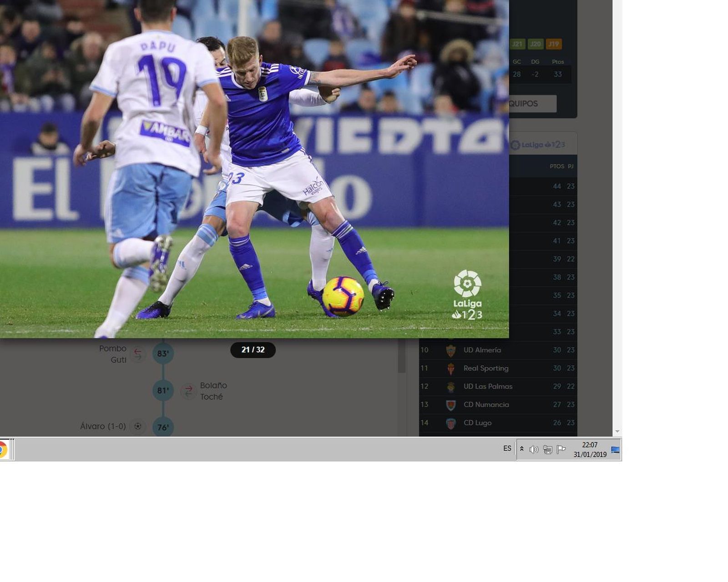This screenshot has width=728, height=582.
Task: Click the Real Sporting team crest
Action: (x=450, y=369)
